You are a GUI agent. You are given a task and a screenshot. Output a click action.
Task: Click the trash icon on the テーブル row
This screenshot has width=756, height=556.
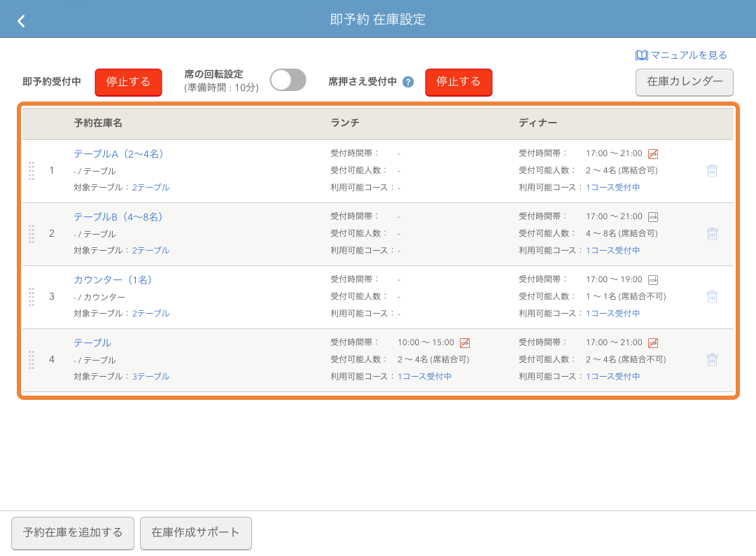(x=712, y=359)
